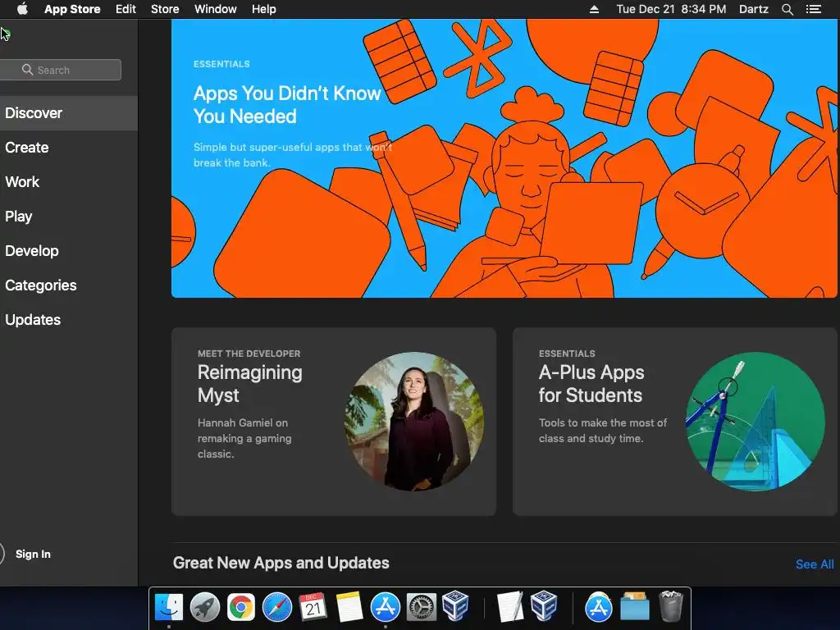
Task: Click See All for Great New Apps
Action: (815, 564)
